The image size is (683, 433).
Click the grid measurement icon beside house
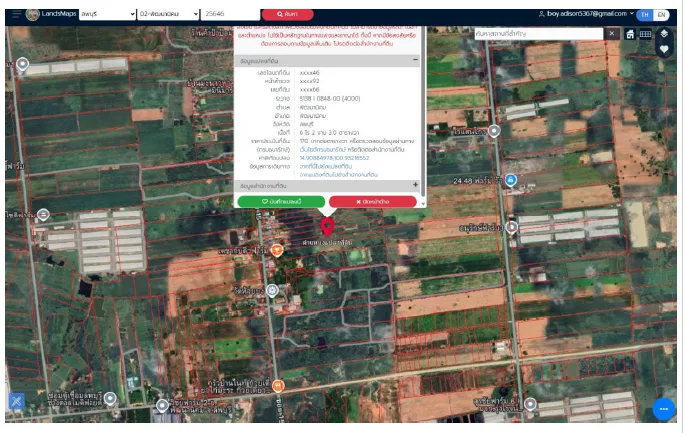click(645, 34)
